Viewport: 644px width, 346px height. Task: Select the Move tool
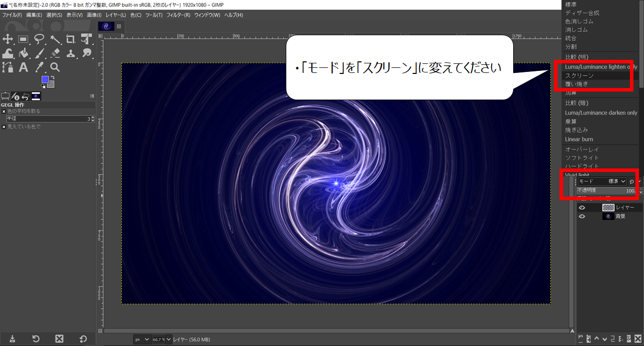pyautogui.click(x=8, y=39)
